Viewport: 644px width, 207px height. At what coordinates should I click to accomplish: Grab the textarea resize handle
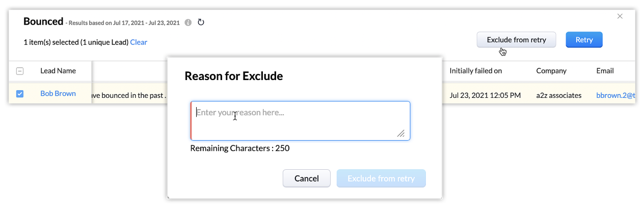click(401, 134)
